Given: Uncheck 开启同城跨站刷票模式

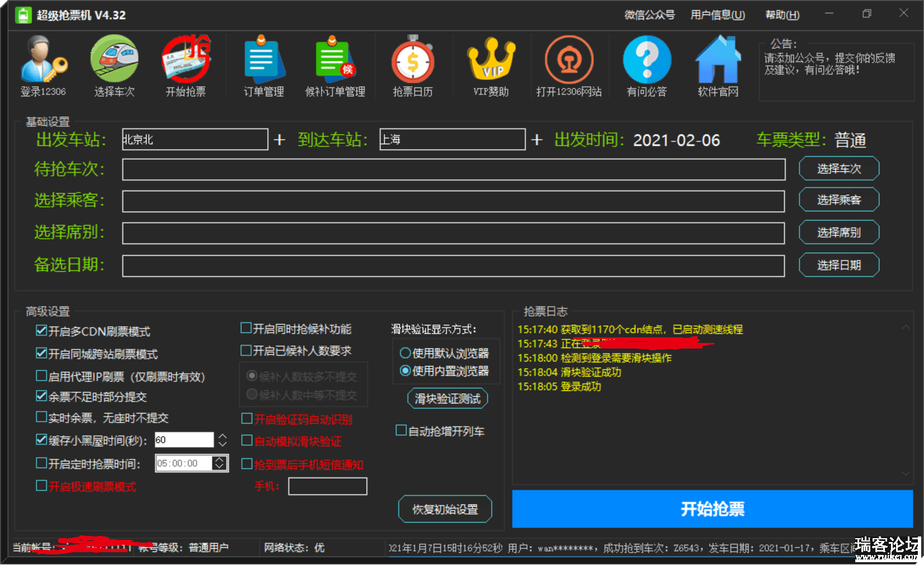Looking at the screenshot, I should click(x=41, y=353).
